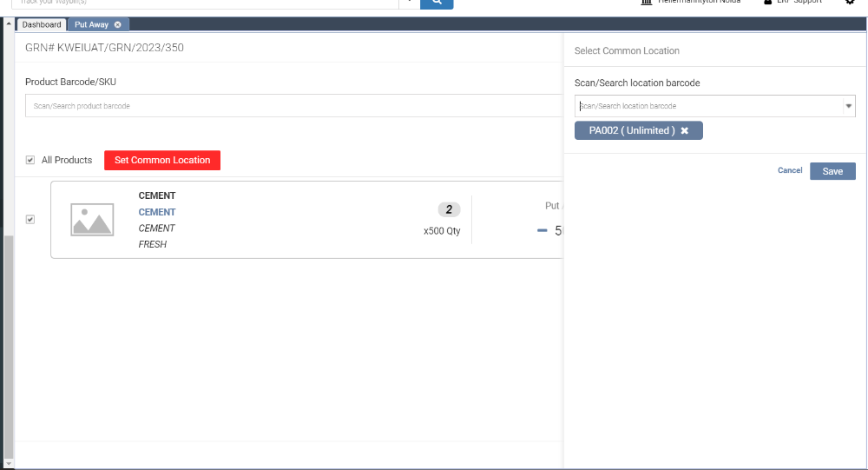
Task: Click the blue search button at top
Action: pos(437,3)
